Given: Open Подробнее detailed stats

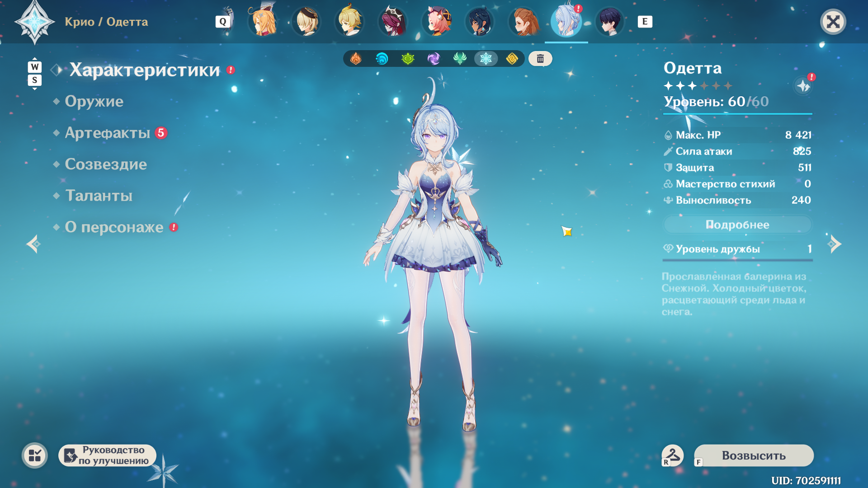Looking at the screenshot, I should pos(737,225).
